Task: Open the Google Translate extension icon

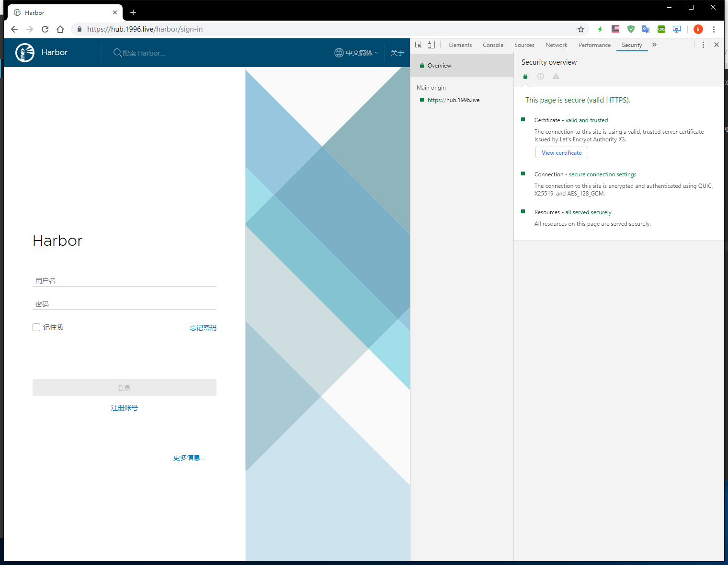Action: point(646,29)
